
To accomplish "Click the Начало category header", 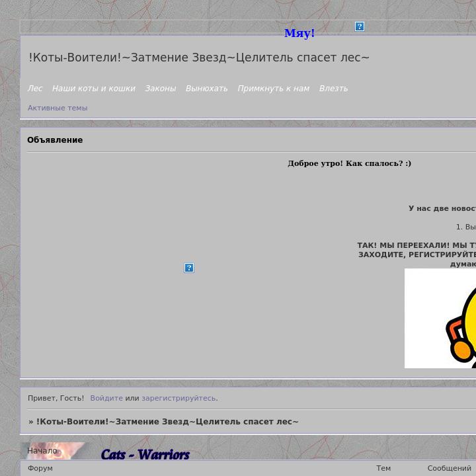I will pos(42,451).
